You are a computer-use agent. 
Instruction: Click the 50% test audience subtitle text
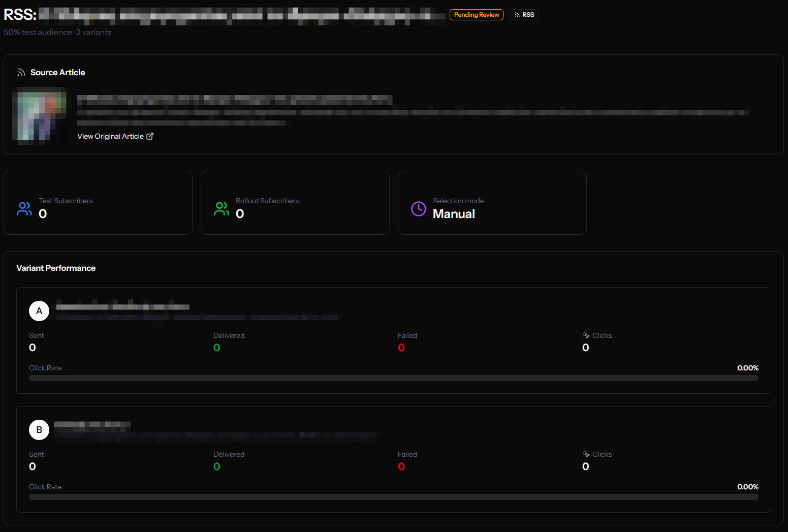[x=57, y=33]
